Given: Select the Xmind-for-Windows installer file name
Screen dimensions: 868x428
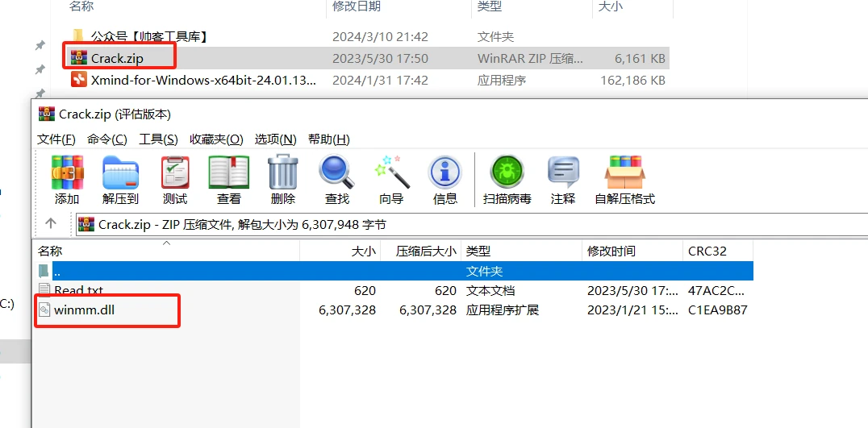Looking at the screenshot, I should pyautogui.click(x=204, y=80).
